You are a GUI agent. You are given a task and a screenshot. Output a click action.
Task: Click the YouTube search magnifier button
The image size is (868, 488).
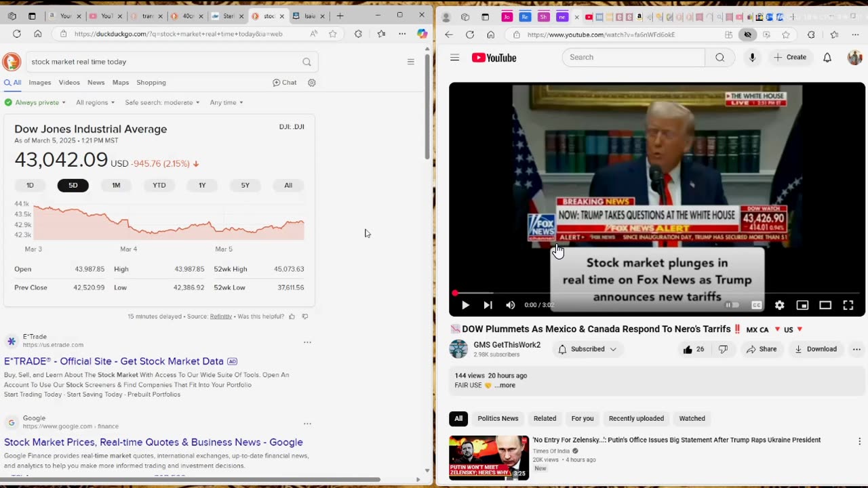(x=719, y=58)
